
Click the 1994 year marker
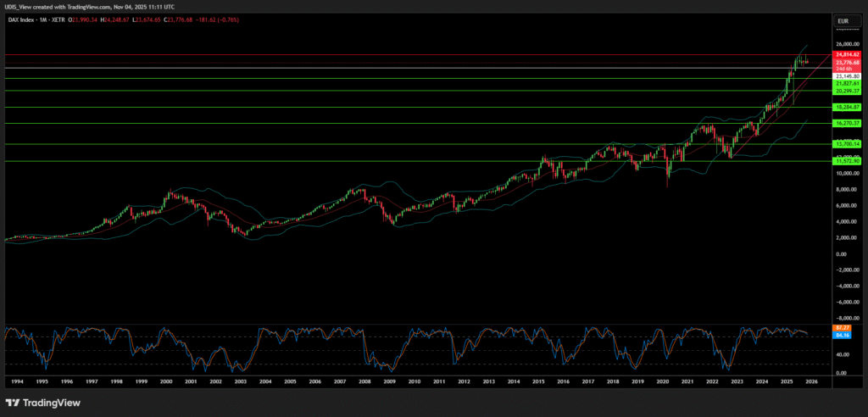(17, 383)
